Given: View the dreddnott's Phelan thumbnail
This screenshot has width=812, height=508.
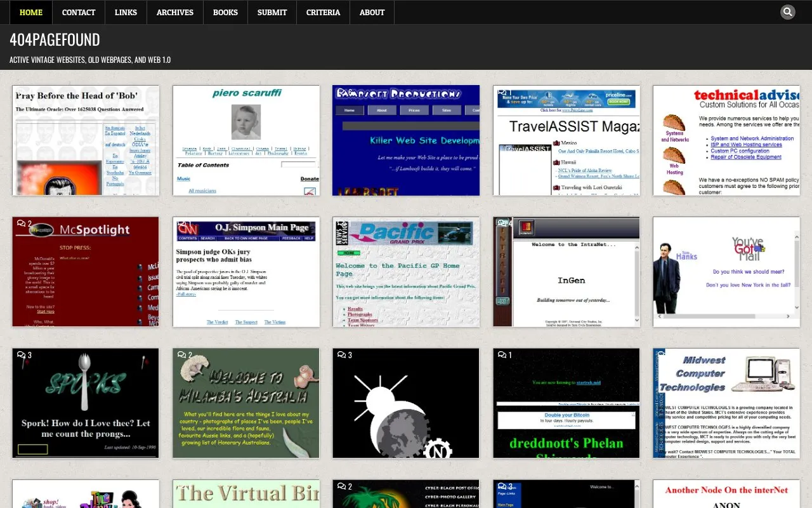Looking at the screenshot, I should click(566, 403).
